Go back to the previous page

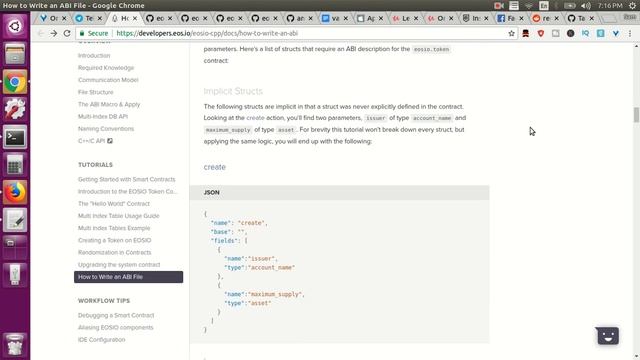40,33
